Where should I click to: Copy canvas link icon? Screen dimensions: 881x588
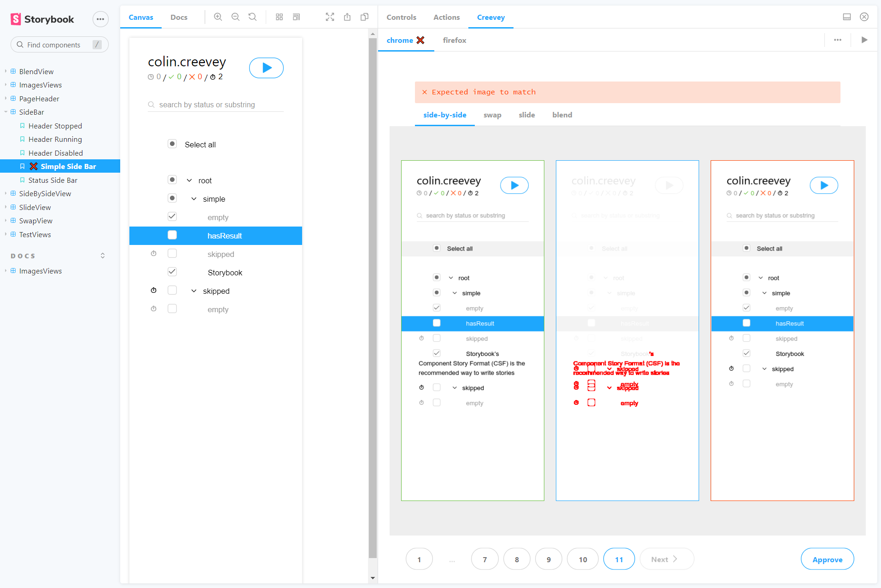pos(364,17)
